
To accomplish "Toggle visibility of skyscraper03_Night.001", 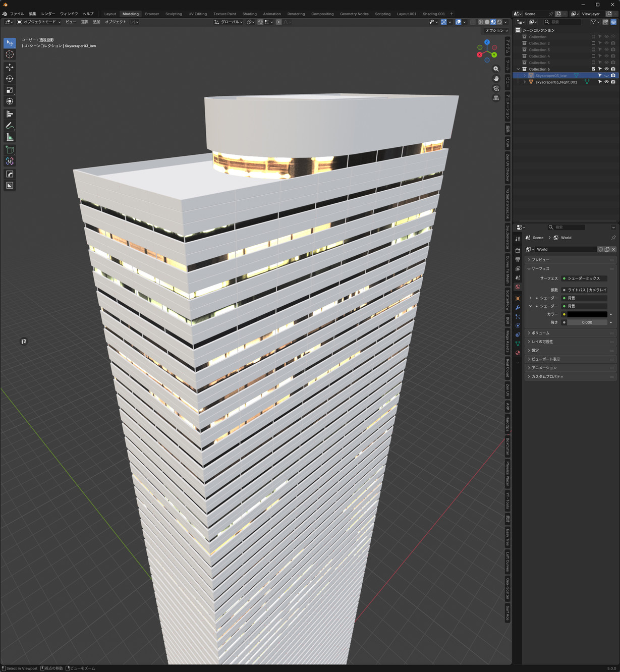I will pyautogui.click(x=606, y=82).
